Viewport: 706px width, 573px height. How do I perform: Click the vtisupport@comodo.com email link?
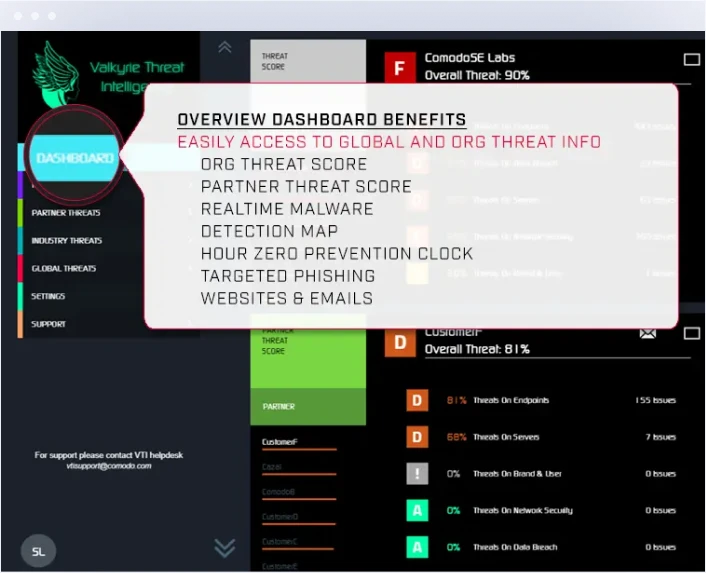coord(109,466)
